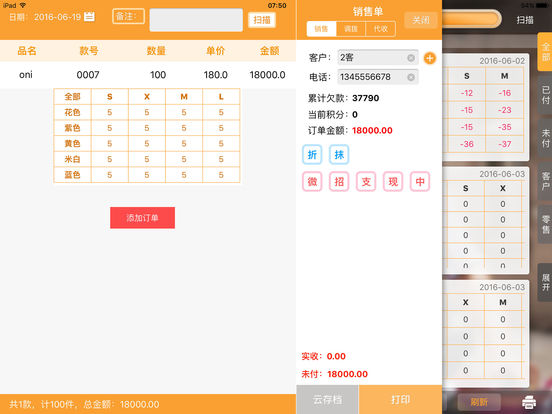Image resolution: width=552 pixels, height=414 pixels.
Task: Choose Alipay payment option 支
Action: tap(366, 182)
